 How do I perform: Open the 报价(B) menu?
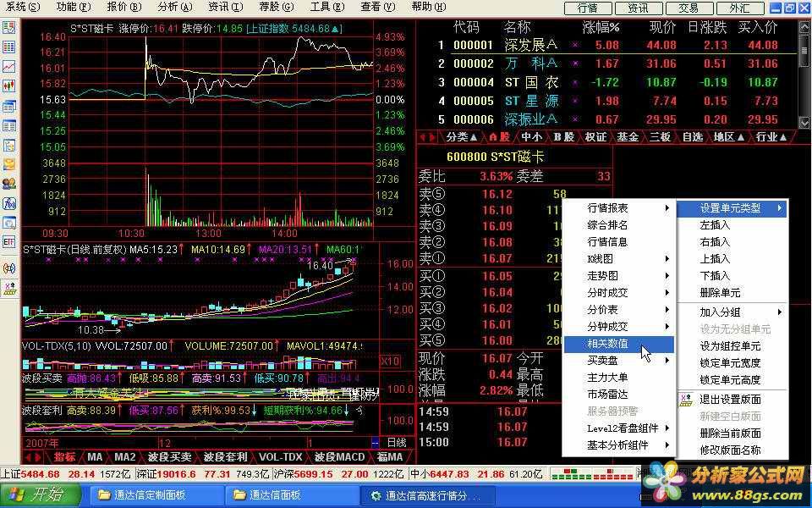click(124, 8)
